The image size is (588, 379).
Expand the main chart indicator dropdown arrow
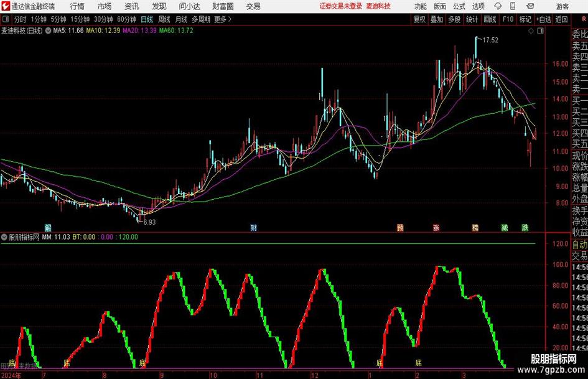[x=48, y=30]
